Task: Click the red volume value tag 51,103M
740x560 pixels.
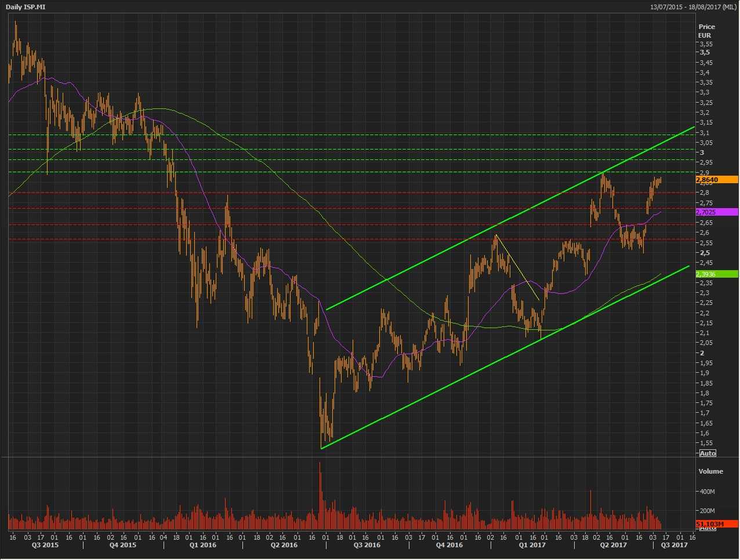Action: (716, 524)
